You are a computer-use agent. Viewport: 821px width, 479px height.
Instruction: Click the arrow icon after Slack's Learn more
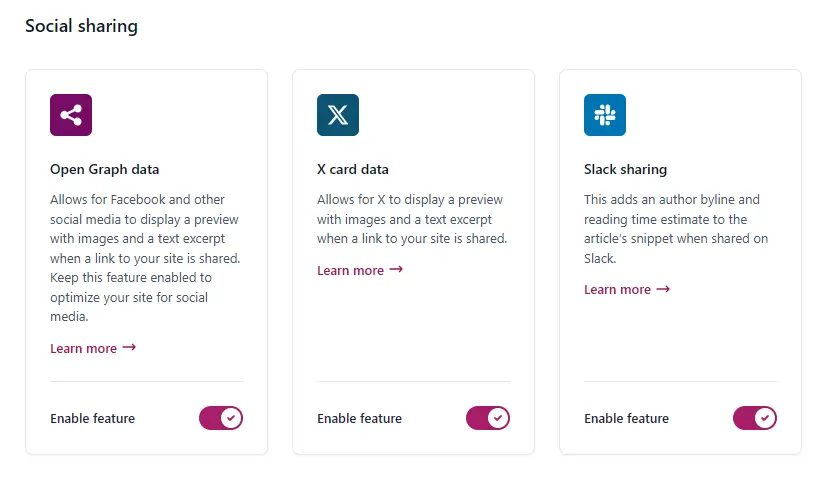point(663,289)
